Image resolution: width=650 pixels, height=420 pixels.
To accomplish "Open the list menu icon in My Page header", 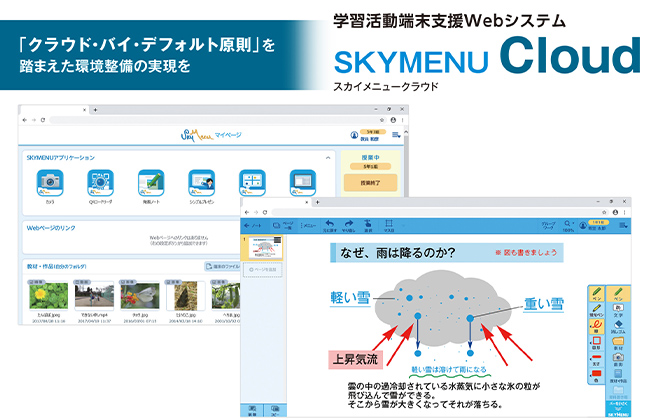I will pyautogui.click(x=396, y=135).
